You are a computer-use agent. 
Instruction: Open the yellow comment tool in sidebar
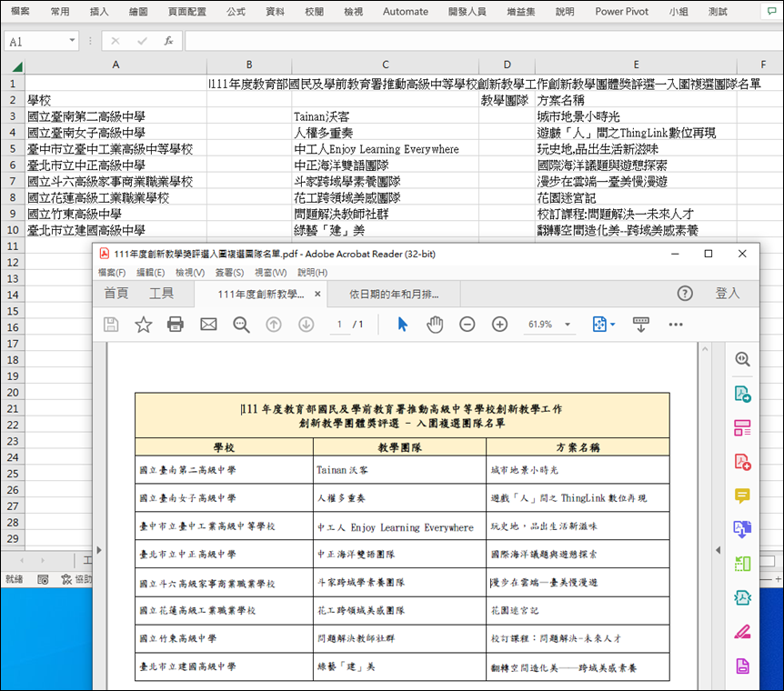coord(742,496)
